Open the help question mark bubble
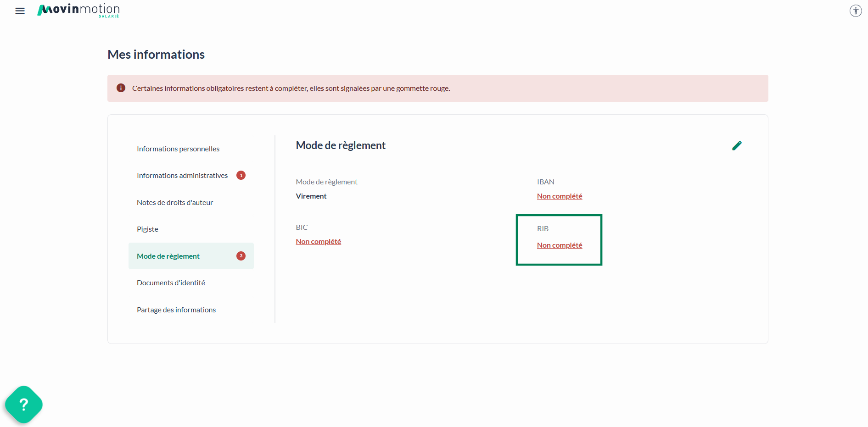 click(24, 404)
